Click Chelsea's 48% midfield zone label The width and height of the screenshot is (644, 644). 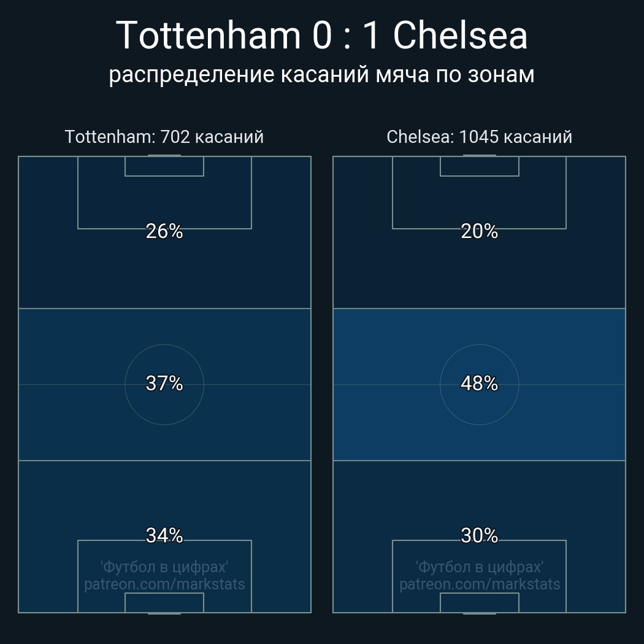tap(479, 383)
